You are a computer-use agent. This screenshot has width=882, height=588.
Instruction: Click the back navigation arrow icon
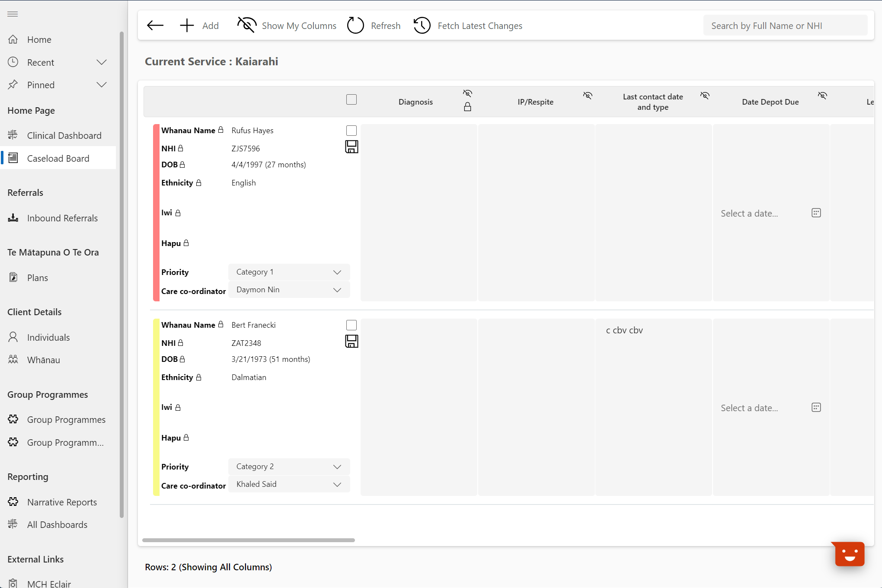click(x=155, y=25)
